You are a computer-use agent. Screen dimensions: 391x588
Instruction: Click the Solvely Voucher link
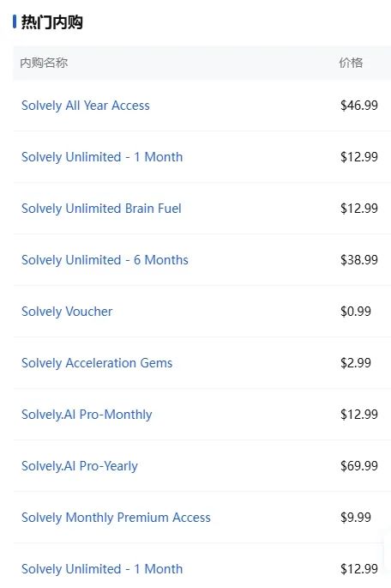(67, 312)
